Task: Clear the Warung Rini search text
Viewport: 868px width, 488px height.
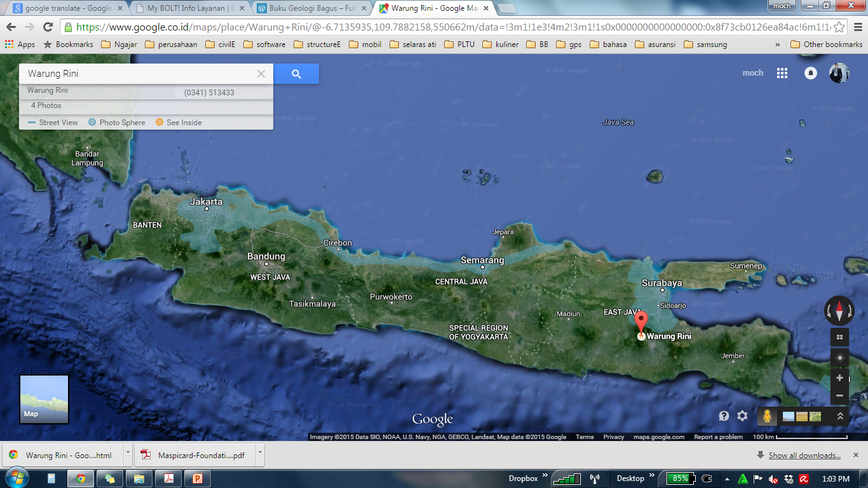Action: point(261,74)
